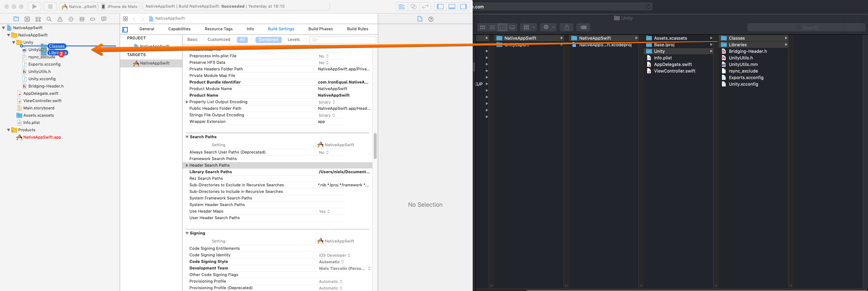Select Main.storyboard in navigator
This screenshot has width=868, height=291.
click(39, 108)
